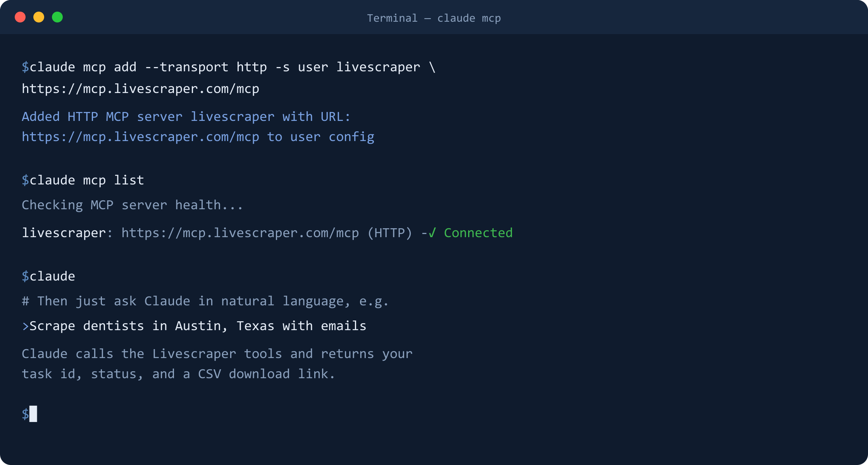
Task: Click the gray URL followed by '(HTTP)'
Action: tap(240, 233)
